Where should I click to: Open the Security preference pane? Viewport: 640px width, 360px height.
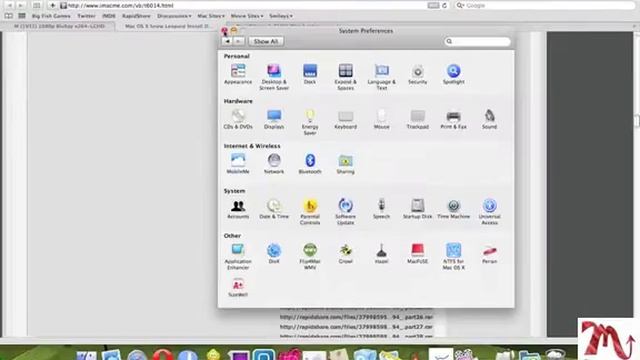[418, 74]
